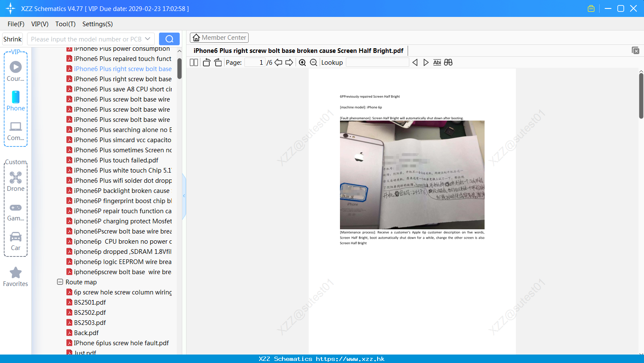Open iPhone6P fingerprint boost chip file
Screen dimensions: 644x363
(x=119, y=201)
